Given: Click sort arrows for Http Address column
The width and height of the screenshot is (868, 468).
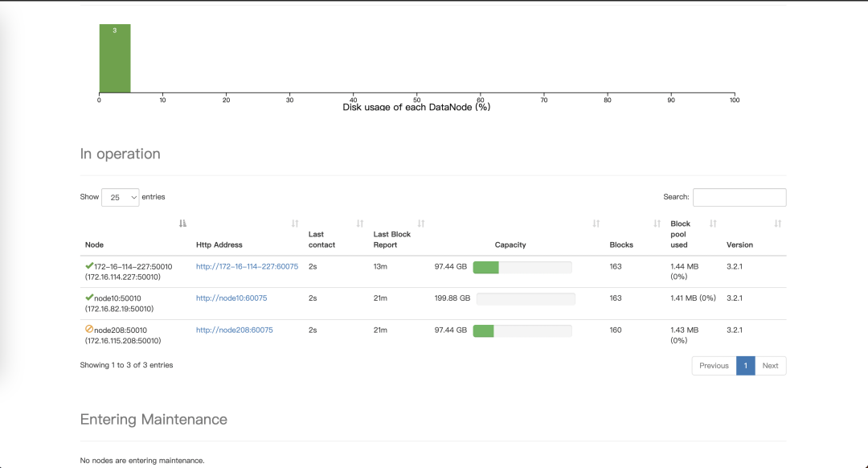Looking at the screenshot, I should tap(295, 224).
